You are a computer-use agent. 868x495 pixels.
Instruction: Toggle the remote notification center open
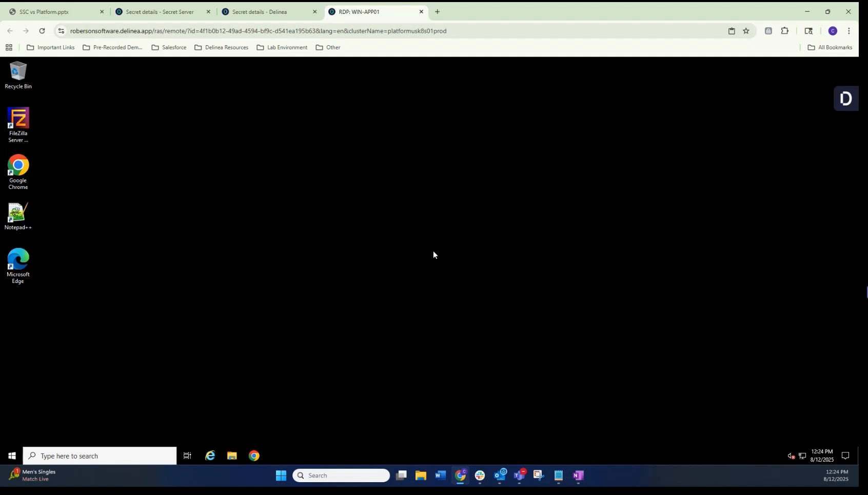(845, 456)
